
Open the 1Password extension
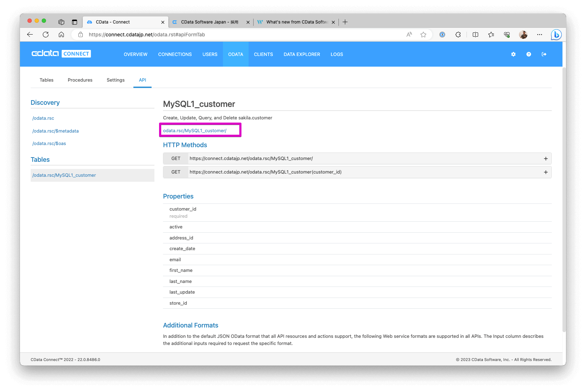point(442,35)
